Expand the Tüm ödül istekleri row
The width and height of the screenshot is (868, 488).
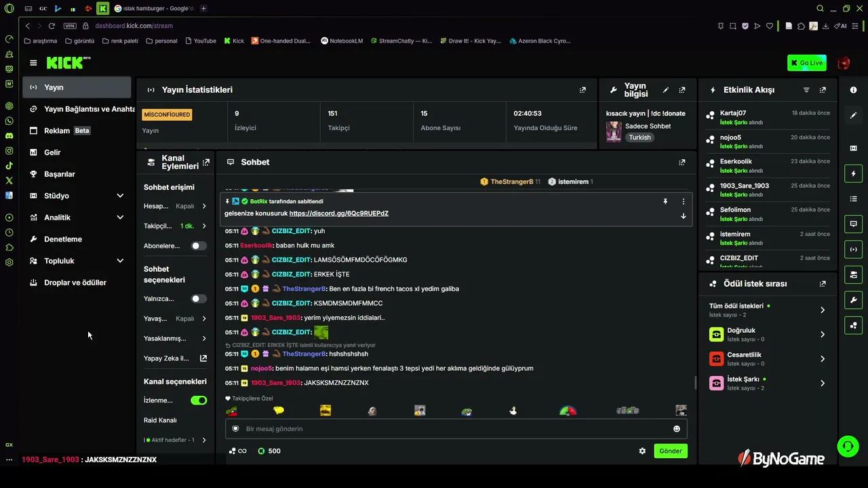tap(766, 310)
